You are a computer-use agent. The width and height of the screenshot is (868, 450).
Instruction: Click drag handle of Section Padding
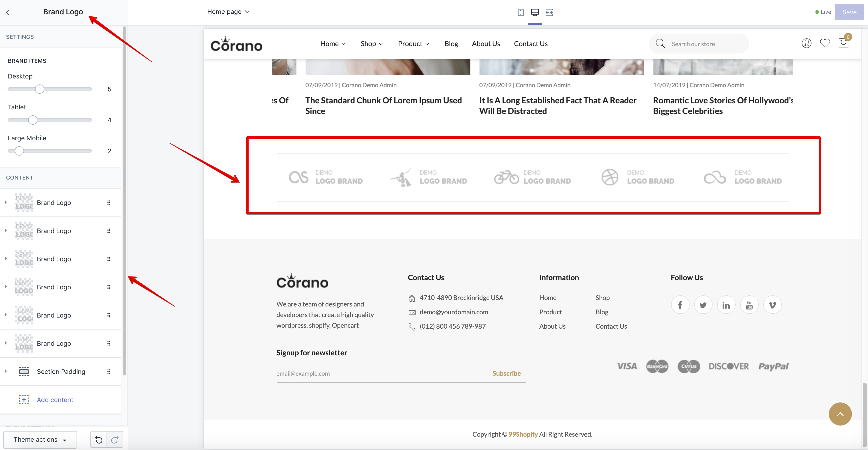click(x=108, y=372)
